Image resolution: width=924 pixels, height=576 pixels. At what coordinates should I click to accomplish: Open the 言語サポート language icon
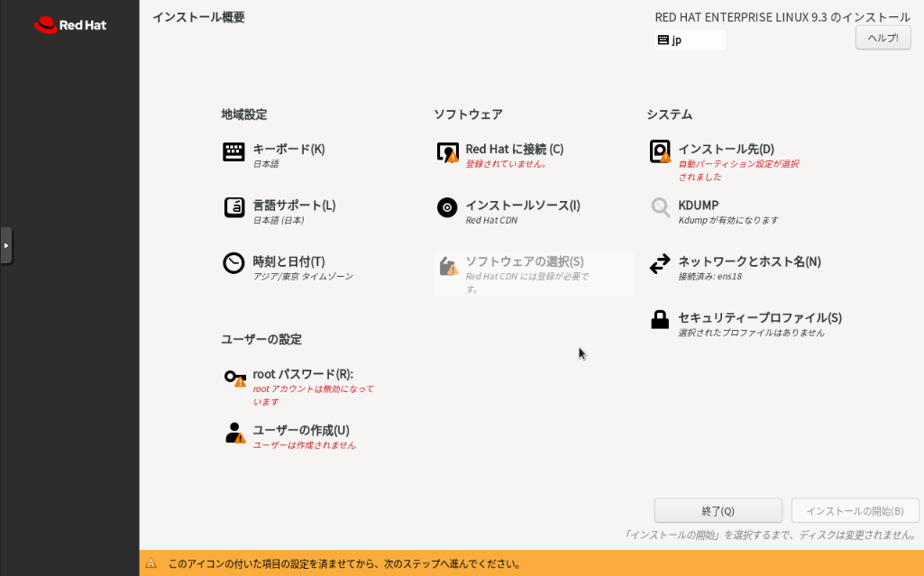coord(233,207)
